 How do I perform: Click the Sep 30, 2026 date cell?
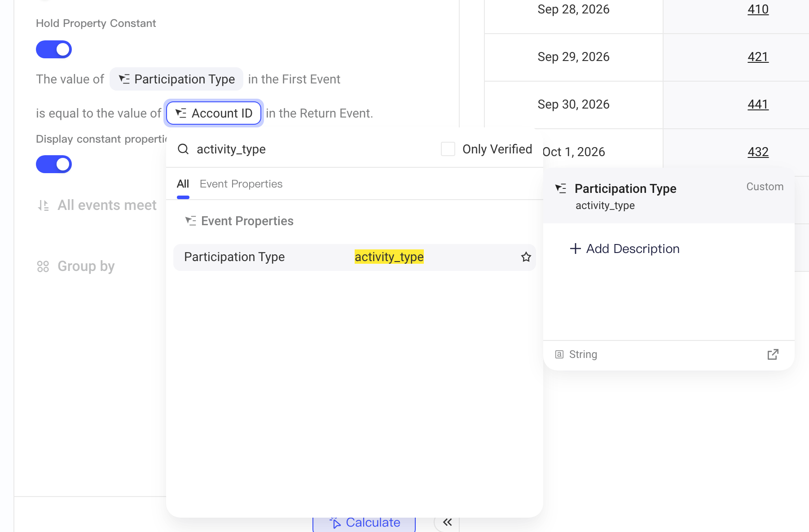(573, 105)
